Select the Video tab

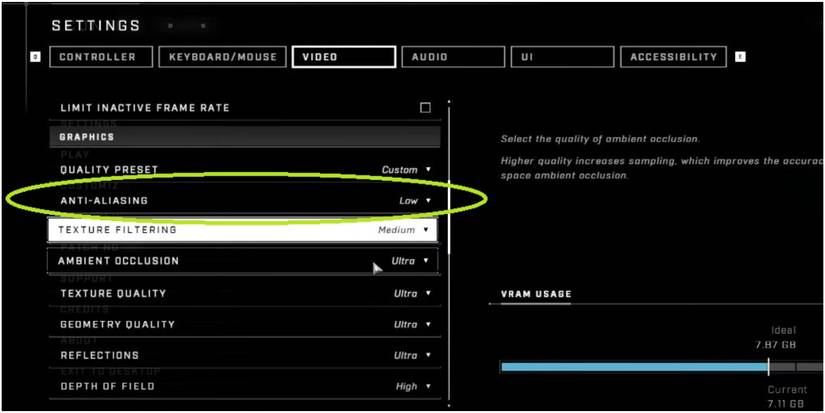point(343,57)
